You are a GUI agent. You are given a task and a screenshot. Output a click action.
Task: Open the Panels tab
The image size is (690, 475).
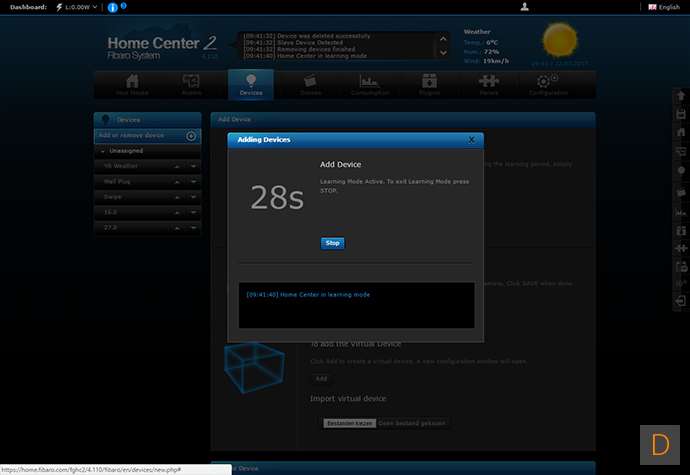489,85
